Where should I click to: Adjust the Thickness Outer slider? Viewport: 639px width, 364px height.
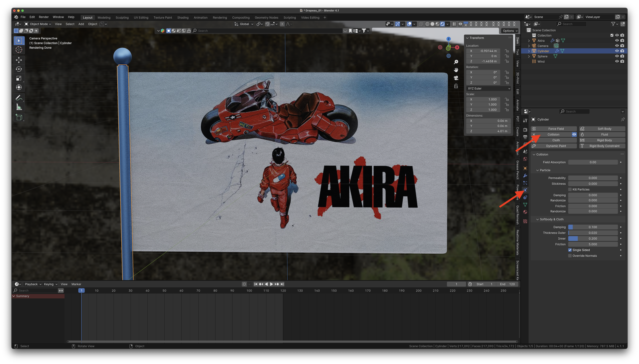(x=593, y=233)
